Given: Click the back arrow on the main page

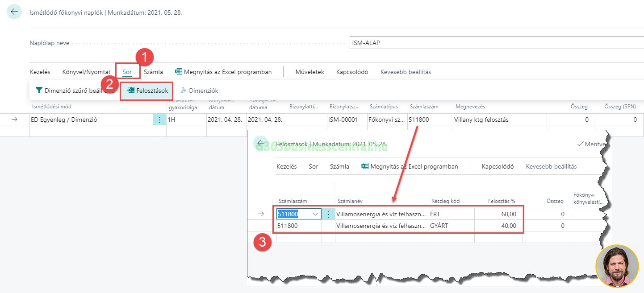Looking at the screenshot, I should click(x=15, y=12).
